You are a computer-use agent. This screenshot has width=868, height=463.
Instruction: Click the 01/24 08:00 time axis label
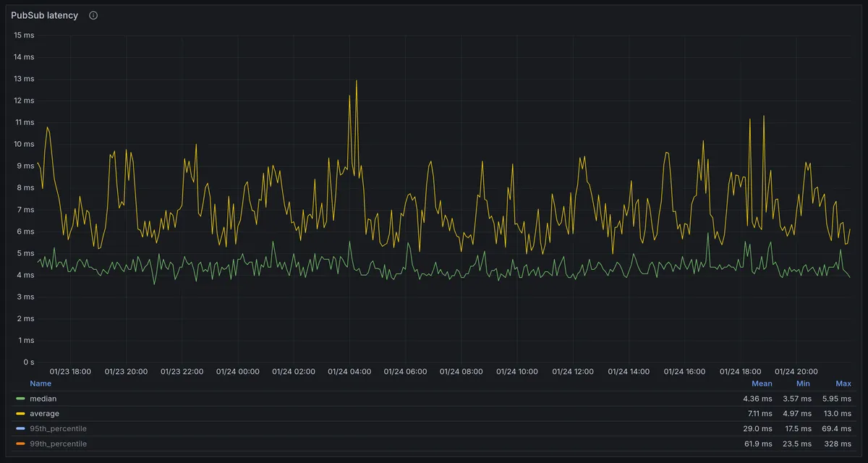(x=461, y=372)
